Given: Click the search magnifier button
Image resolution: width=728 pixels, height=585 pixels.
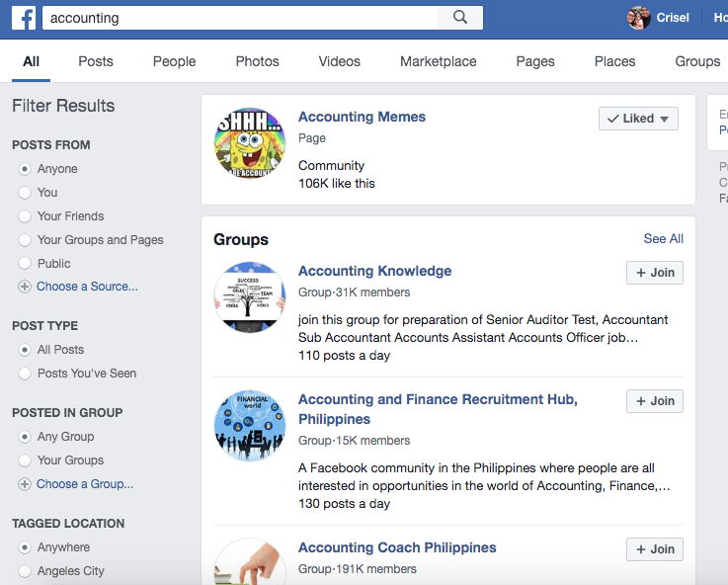Looking at the screenshot, I should 459,18.
